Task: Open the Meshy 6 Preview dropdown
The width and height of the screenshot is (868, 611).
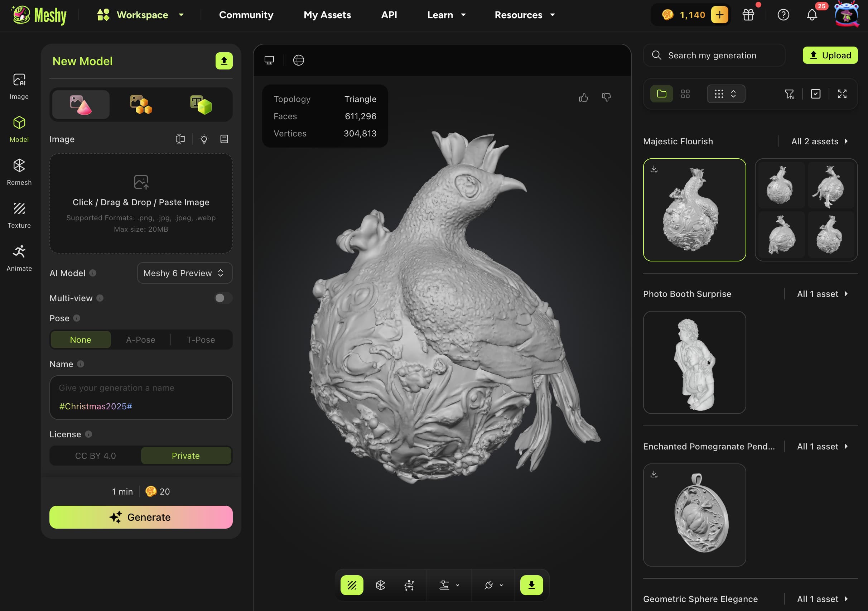Action: (184, 273)
